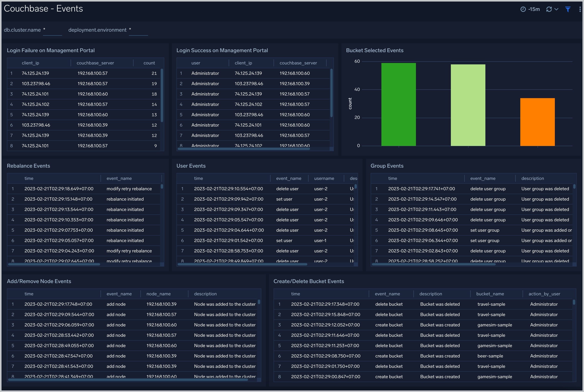Click Login Success table horizontal scrollbar
This screenshot has height=392, width=584.
tap(244, 149)
